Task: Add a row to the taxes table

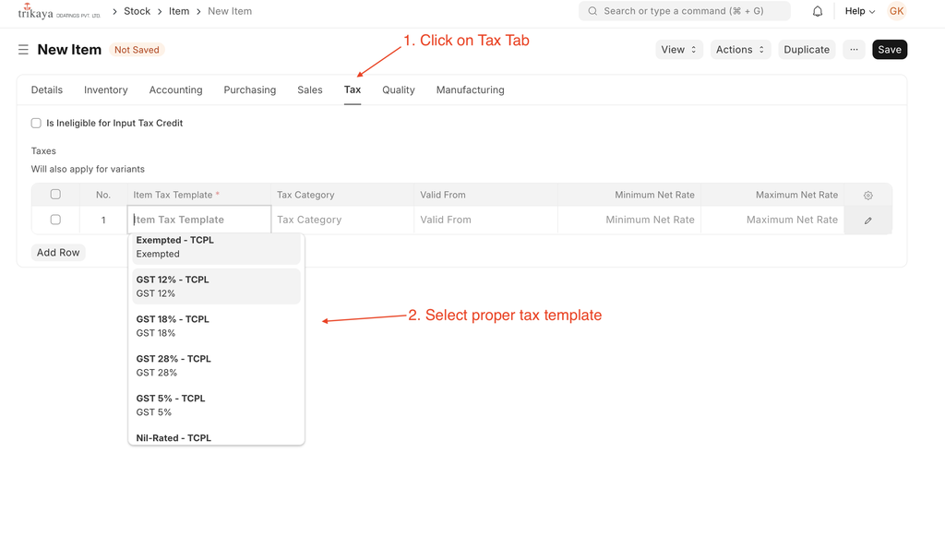Action: pos(58,253)
